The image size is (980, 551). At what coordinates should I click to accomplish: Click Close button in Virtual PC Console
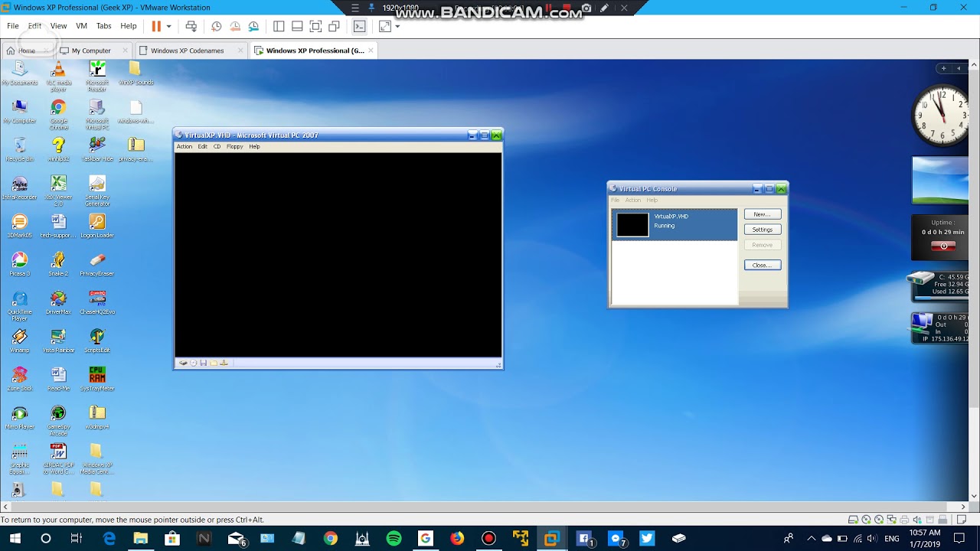point(763,265)
